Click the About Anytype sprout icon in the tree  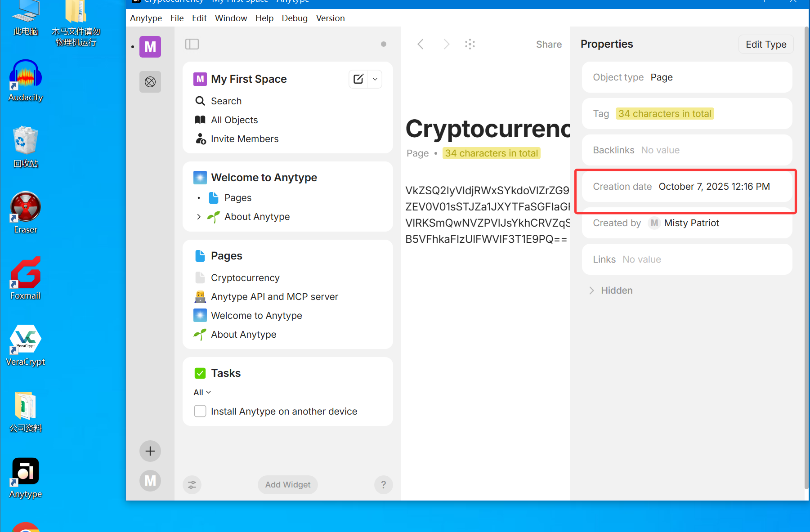214,217
